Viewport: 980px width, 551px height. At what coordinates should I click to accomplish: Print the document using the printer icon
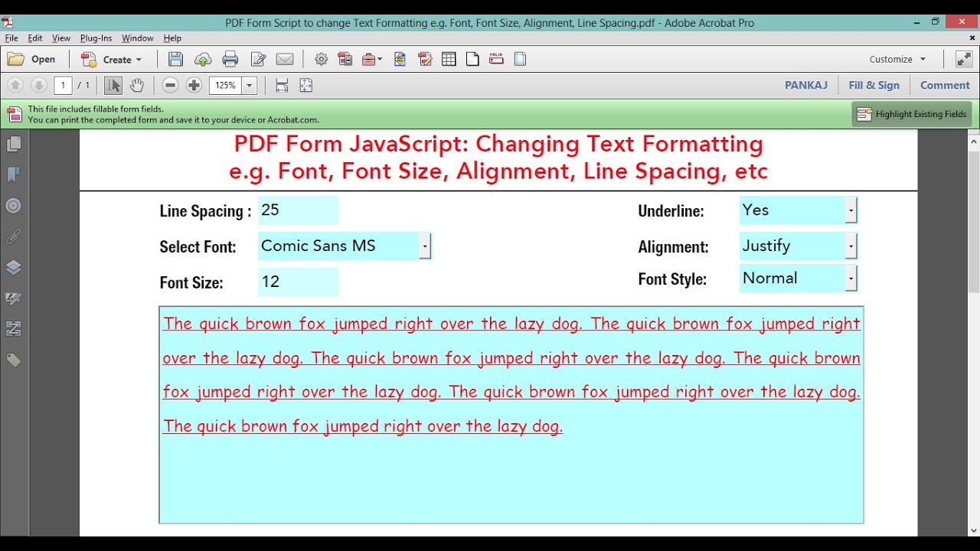[230, 59]
